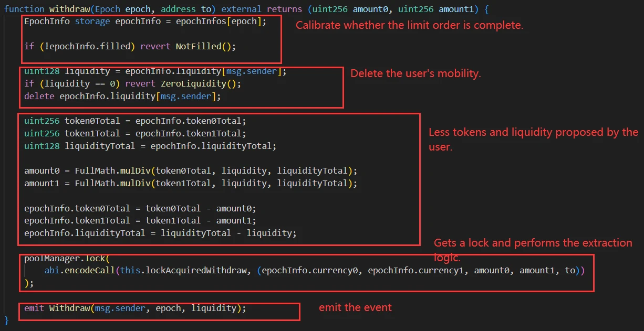Click the withdraw function name in signature
The width and height of the screenshot is (644, 331).
pos(69,9)
